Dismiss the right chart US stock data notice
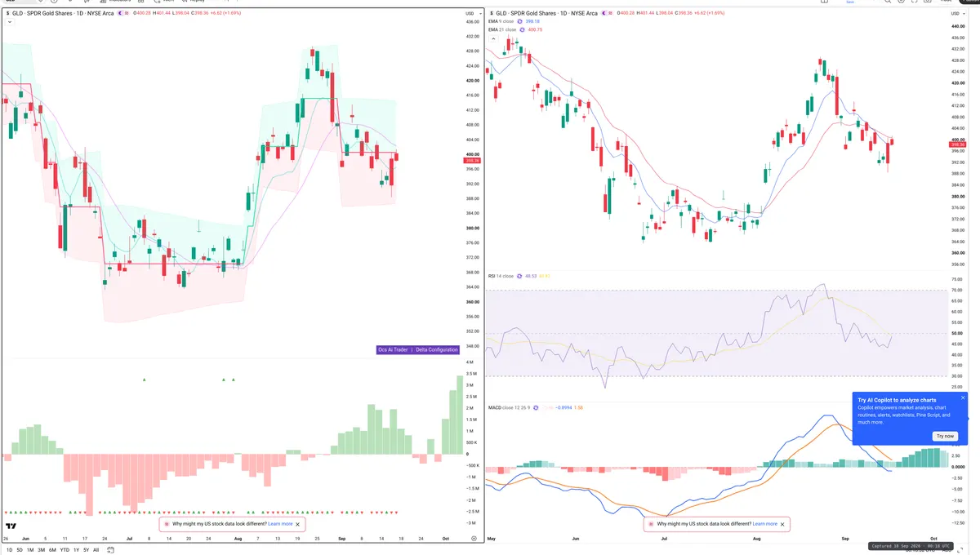Screen dimensions: 980x555 point(782,524)
